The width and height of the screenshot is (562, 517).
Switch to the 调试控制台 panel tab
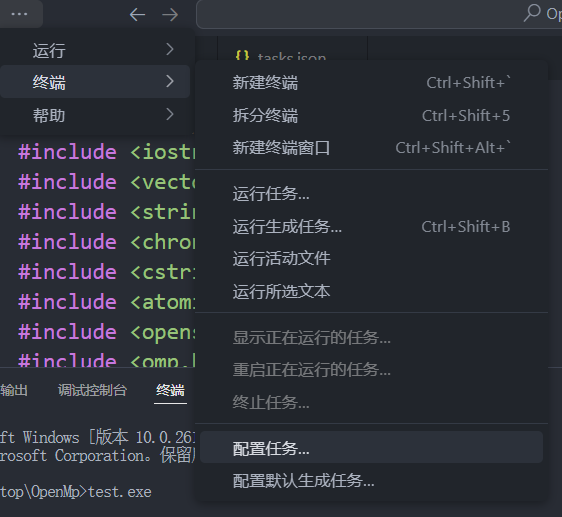(x=92, y=390)
